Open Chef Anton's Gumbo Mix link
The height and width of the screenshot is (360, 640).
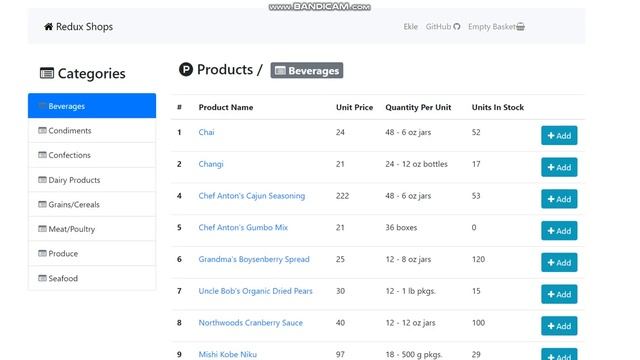click(243, 227)
